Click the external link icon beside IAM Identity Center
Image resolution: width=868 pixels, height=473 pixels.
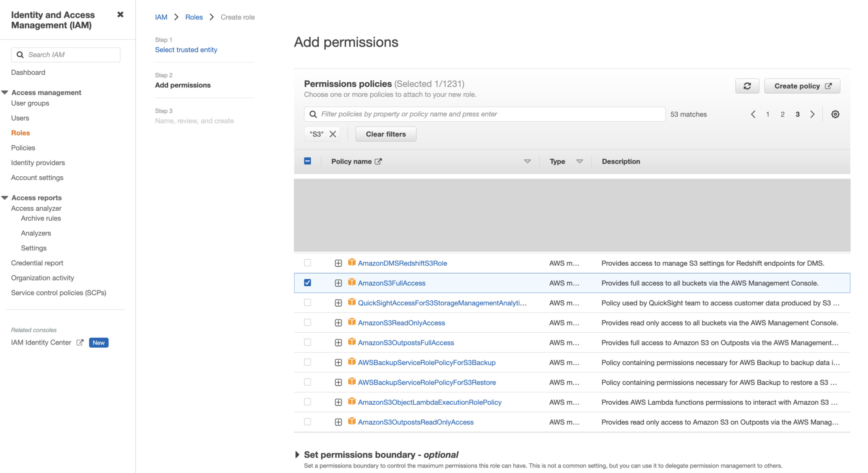tap(80, 342)
